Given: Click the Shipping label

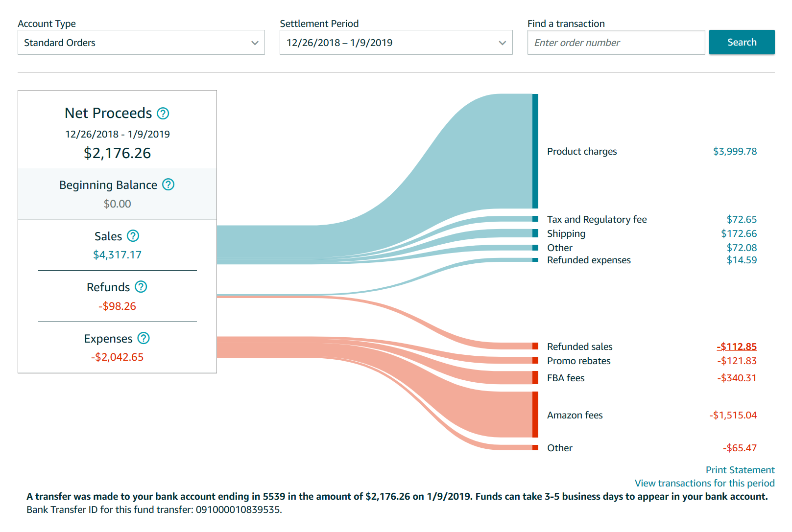Looking at the screenshot, I should point(566,233).
